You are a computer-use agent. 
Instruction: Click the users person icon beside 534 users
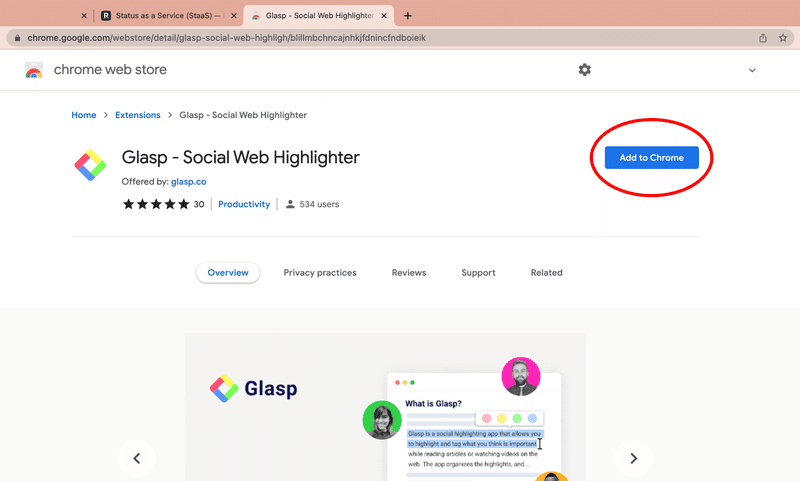[290, 204]
